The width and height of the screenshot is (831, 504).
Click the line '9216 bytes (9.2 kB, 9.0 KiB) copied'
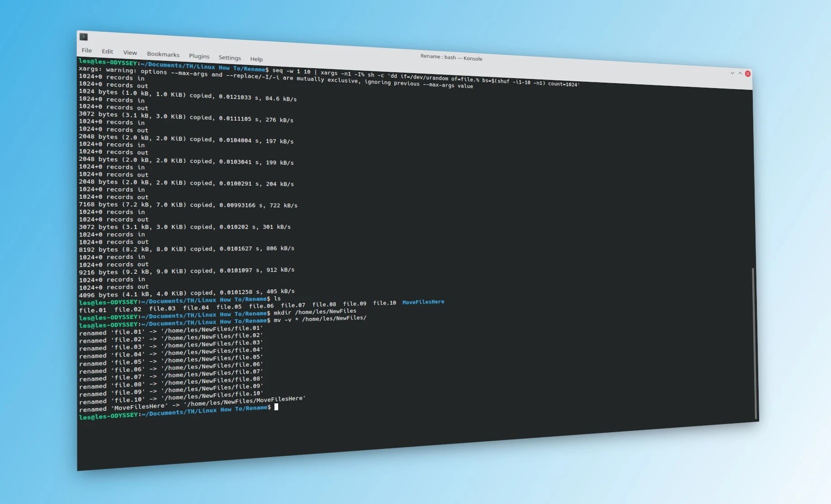(x=187, y=271)
